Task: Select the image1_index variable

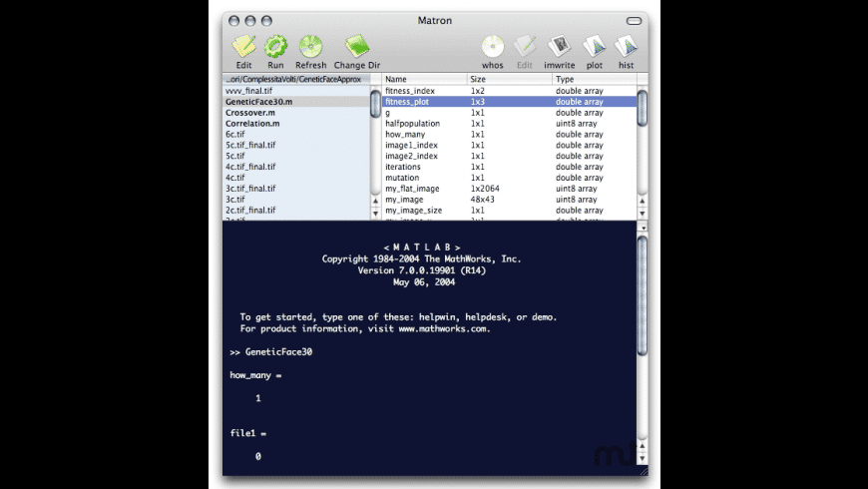Action: pos(509,145)
